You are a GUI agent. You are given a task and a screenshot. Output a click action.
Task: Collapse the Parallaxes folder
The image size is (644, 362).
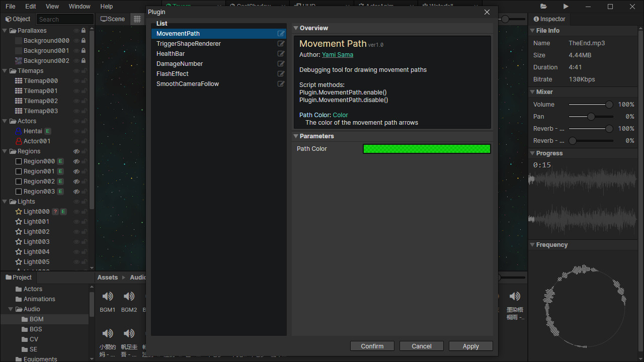pos(5,30)
